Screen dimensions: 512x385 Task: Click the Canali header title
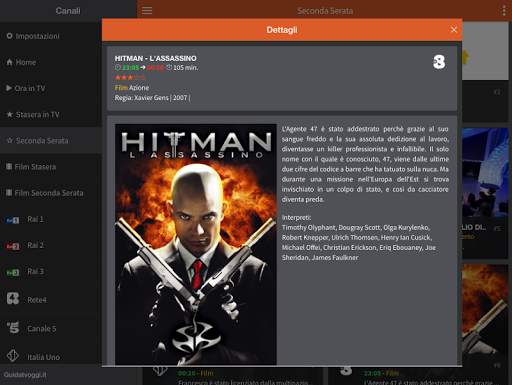click(x=68, y=11)
